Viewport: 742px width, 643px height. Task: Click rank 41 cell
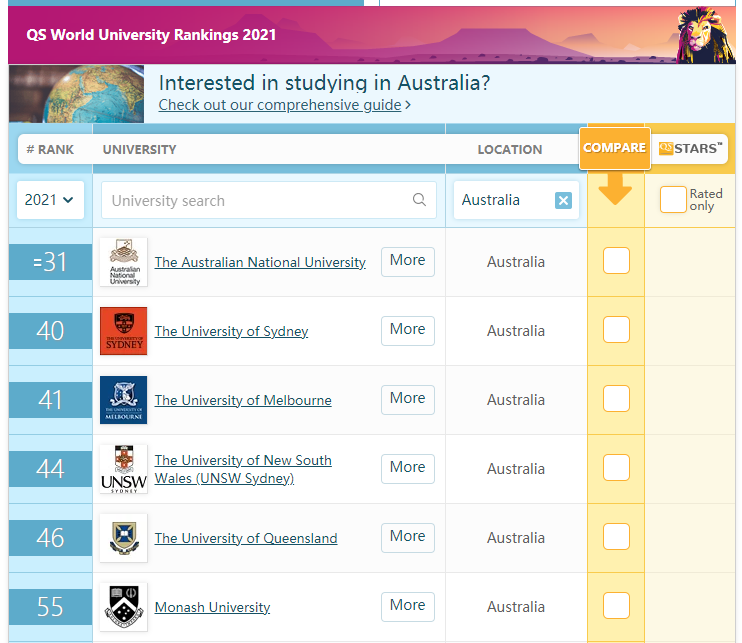(x=50, y=400)
